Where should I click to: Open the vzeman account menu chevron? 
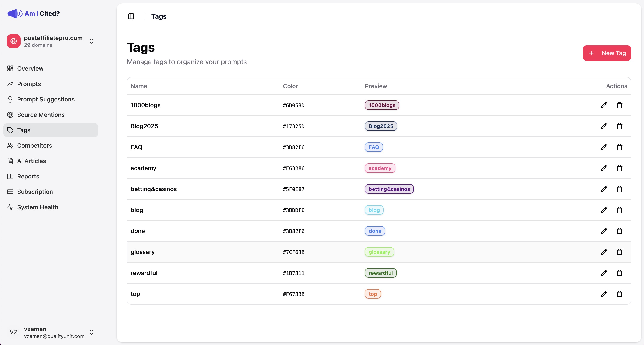pos(91,332)
